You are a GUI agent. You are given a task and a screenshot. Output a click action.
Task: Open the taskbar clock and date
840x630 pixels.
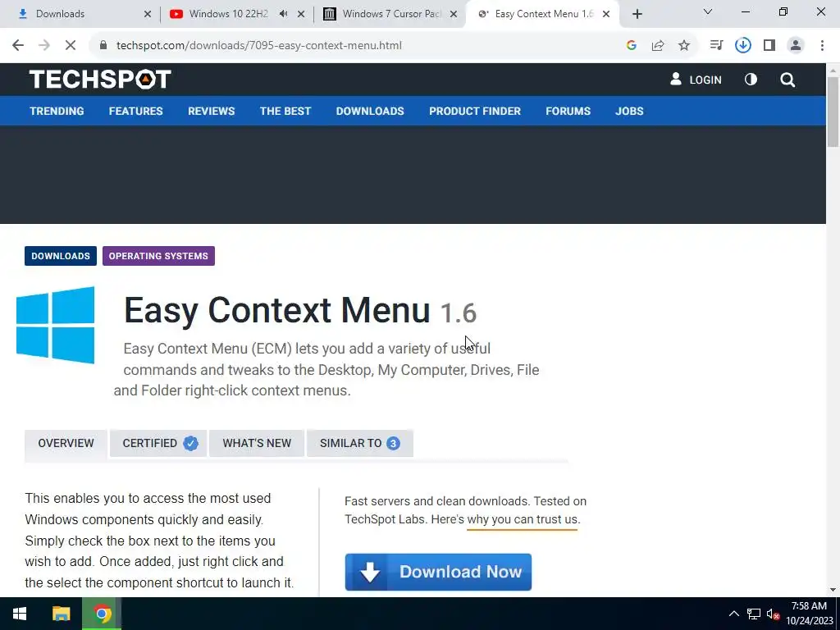tap(809, 614)
